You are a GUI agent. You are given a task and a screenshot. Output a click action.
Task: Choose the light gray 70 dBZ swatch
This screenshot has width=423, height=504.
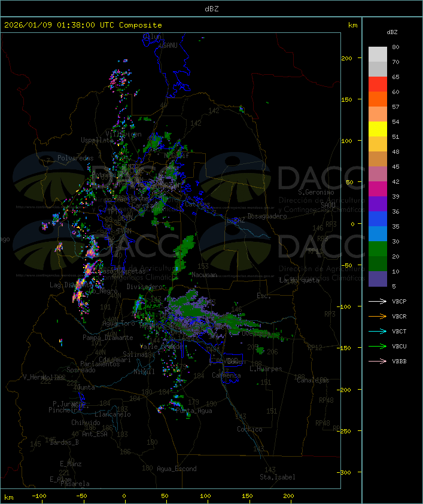(x=378, y=54)
